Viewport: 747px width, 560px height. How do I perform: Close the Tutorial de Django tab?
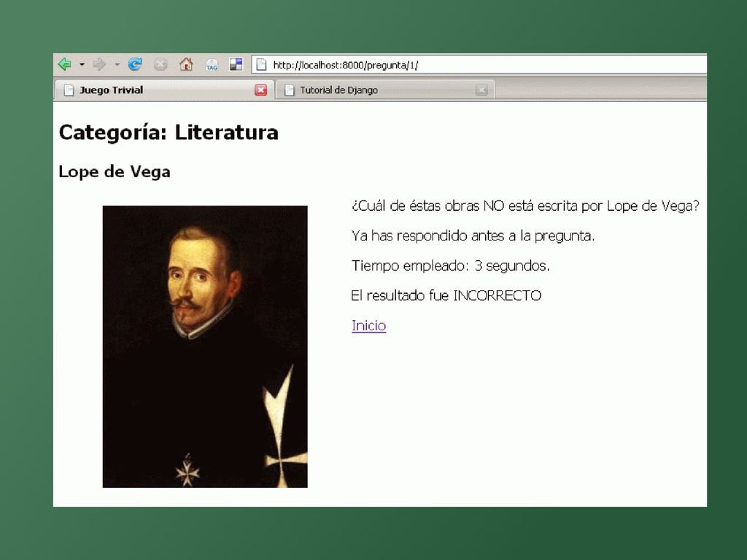click(481, 90)
